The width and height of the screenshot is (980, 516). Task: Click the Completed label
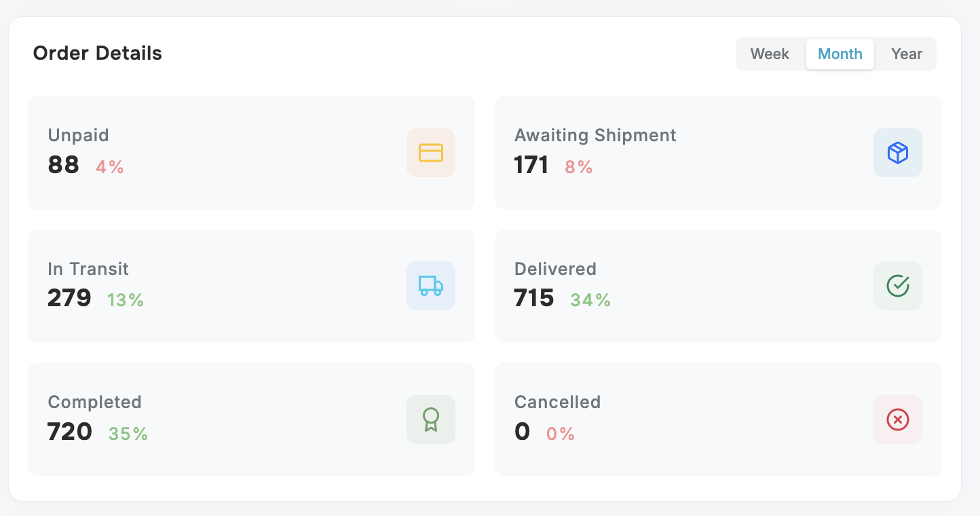[94, 402]
